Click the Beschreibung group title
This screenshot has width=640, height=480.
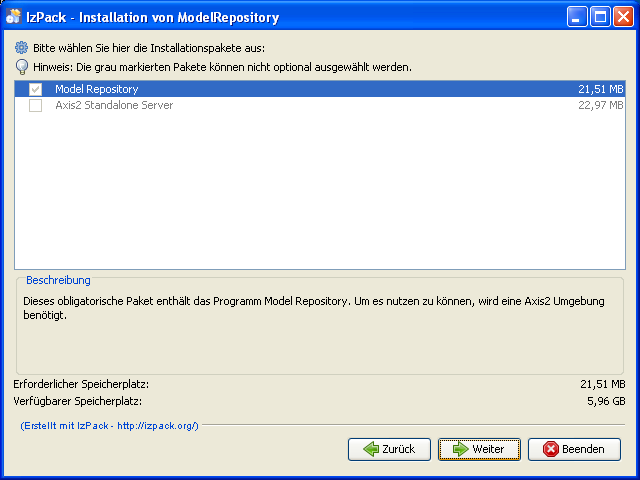point(58,280)
